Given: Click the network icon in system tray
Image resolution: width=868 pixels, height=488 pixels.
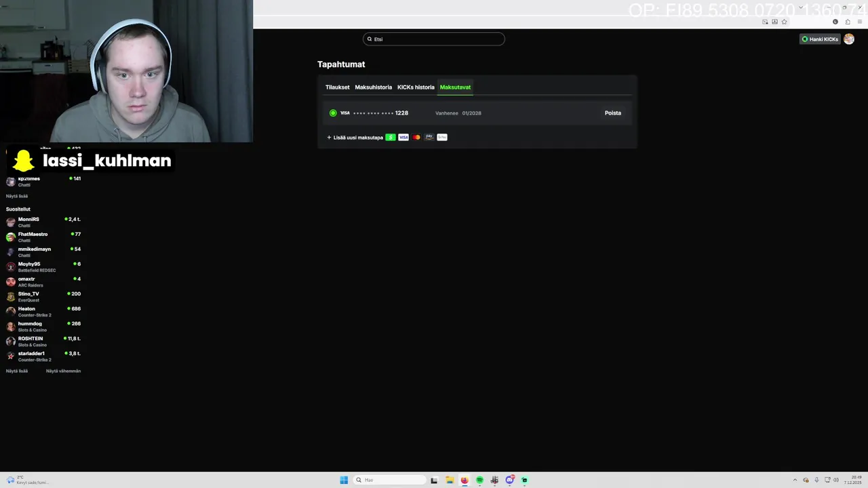Looking at the screenshot, I should (827, 480).
